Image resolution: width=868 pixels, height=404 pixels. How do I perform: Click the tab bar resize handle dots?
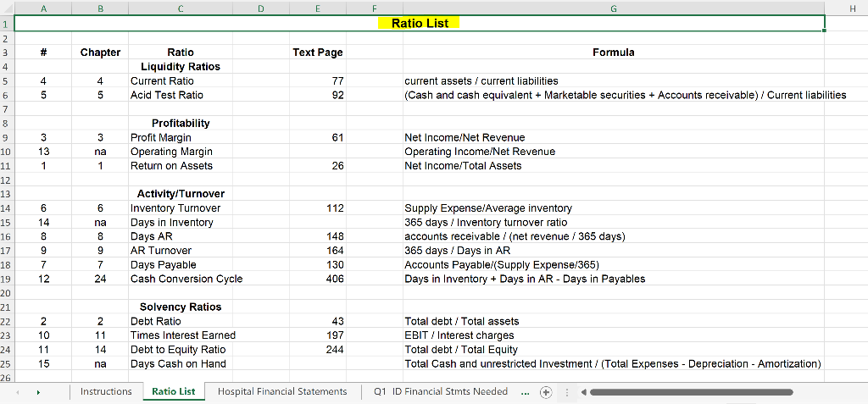(x=566, y=392)
